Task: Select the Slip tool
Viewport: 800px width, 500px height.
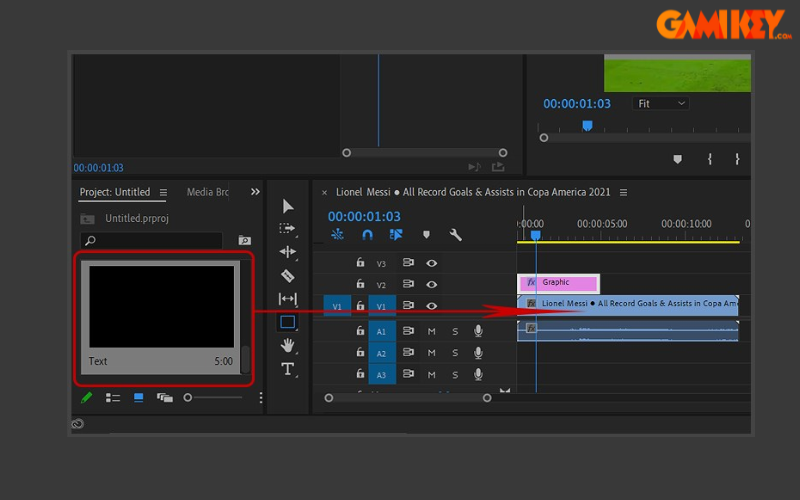Action: pos(288,298)
